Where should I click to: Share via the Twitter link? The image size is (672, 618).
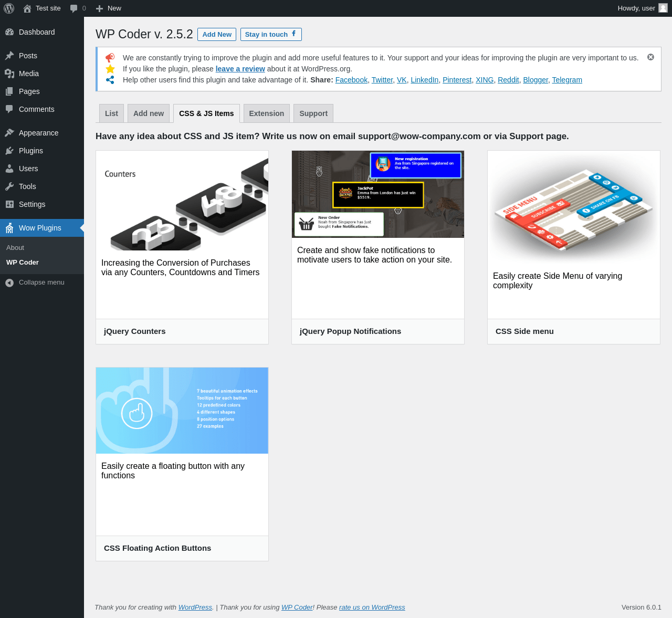click(x=382, y=80)
